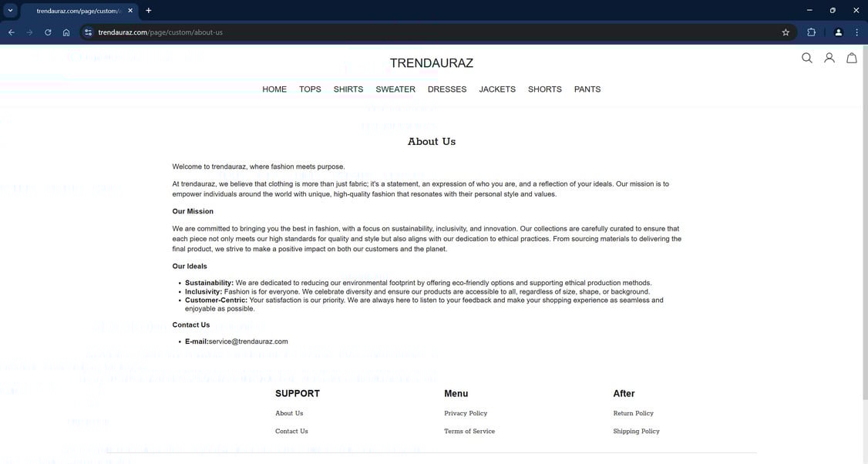This screenshot has width=868, height=464.
Task: Go back with the browser back arrow
Action: (11, 32)
